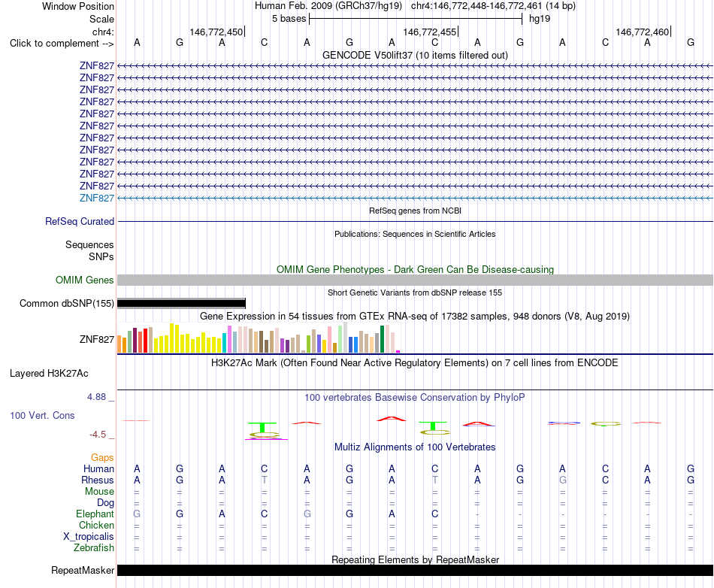The height and width of the screenshot is (588, 714).
Task: Open the GTEx Gene Expression track title
Action: pyautogui.click(x=415, y=316)
